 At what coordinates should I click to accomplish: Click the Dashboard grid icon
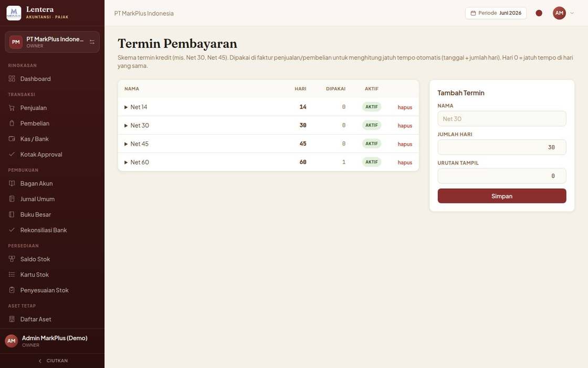click(12, 78)
